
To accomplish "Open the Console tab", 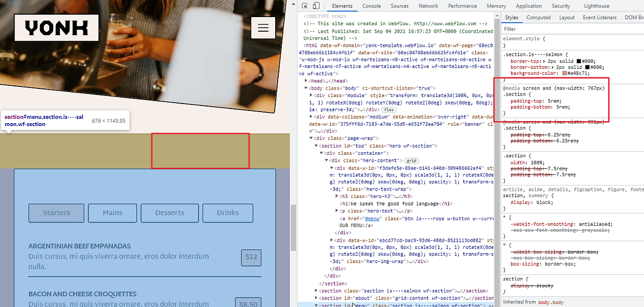I will pyautogui.click(x=372, y=6).
